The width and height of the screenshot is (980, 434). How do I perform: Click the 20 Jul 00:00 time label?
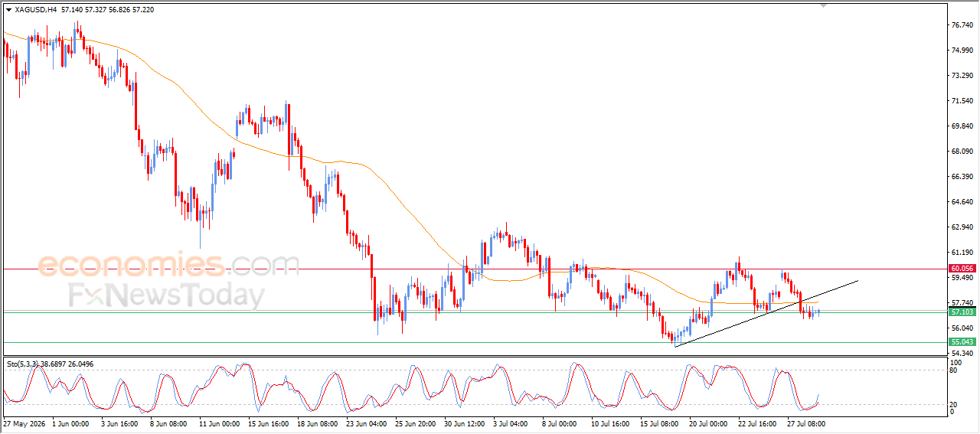710,423
